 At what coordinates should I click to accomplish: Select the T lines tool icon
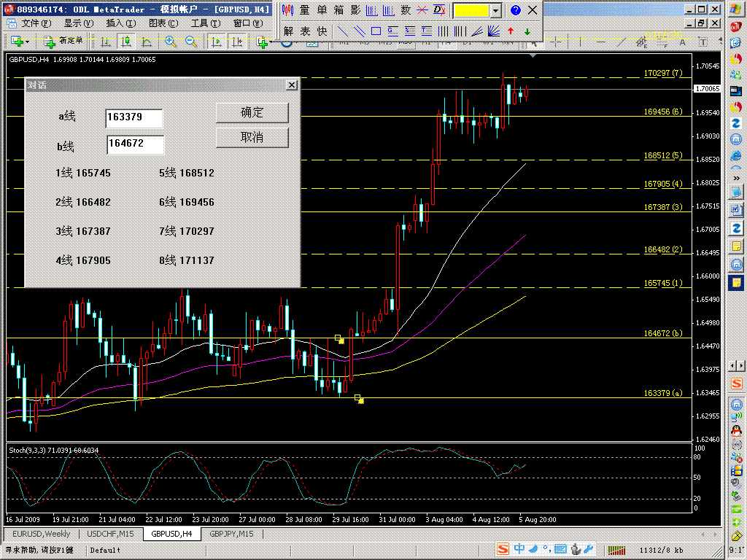(426, 31)
